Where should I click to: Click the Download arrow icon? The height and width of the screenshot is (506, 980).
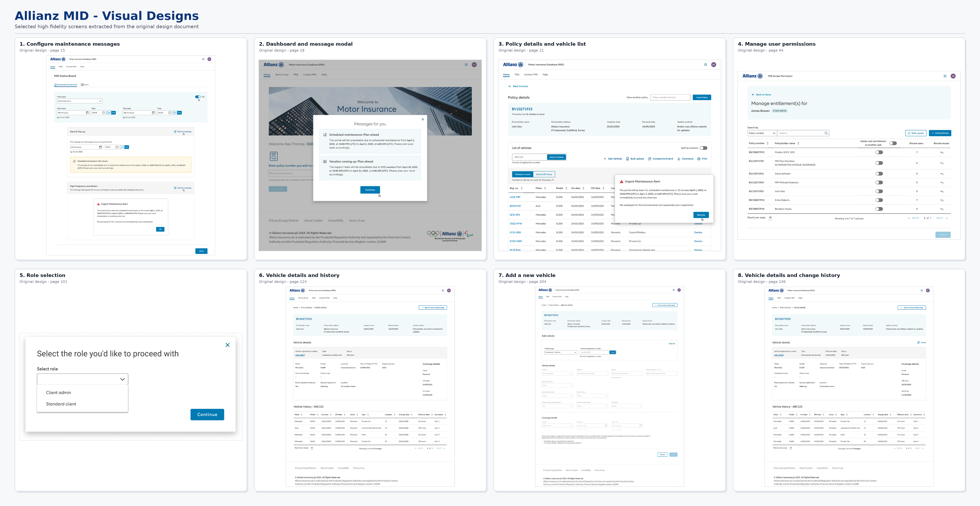tap(679, 159)
